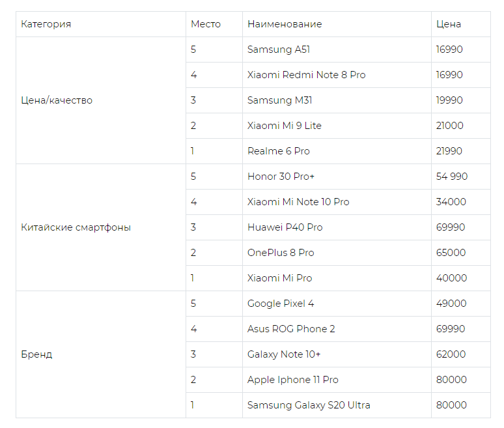Image resolution: width=504 pixels, height=428 pixels.
Task: Select Huawei P40 Pro entry
Action: (x=337, y=227)
